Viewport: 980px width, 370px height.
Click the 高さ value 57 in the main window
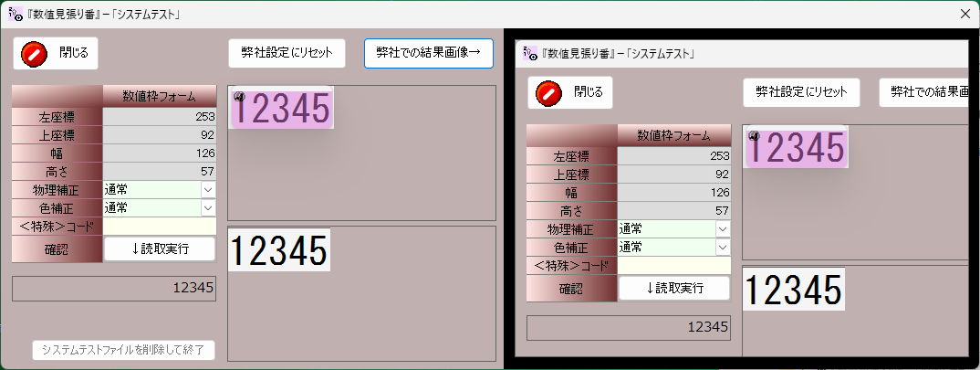(160, 171)
